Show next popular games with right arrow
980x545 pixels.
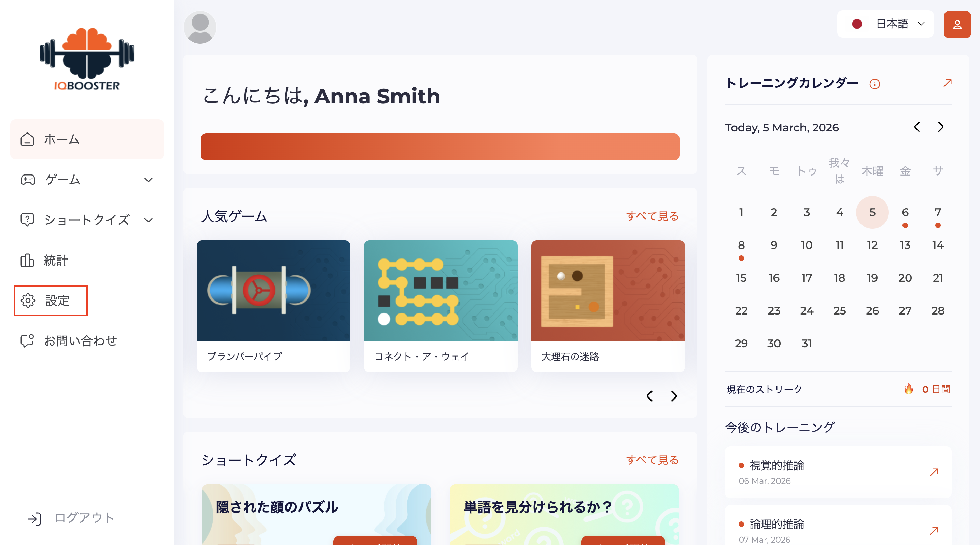pyautogui.click(x=674, y=396)
